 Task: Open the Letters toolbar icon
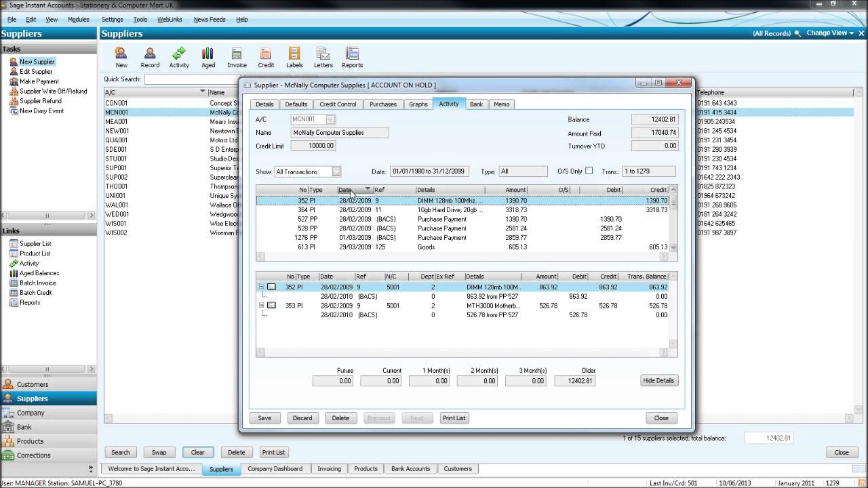point(323,57)
